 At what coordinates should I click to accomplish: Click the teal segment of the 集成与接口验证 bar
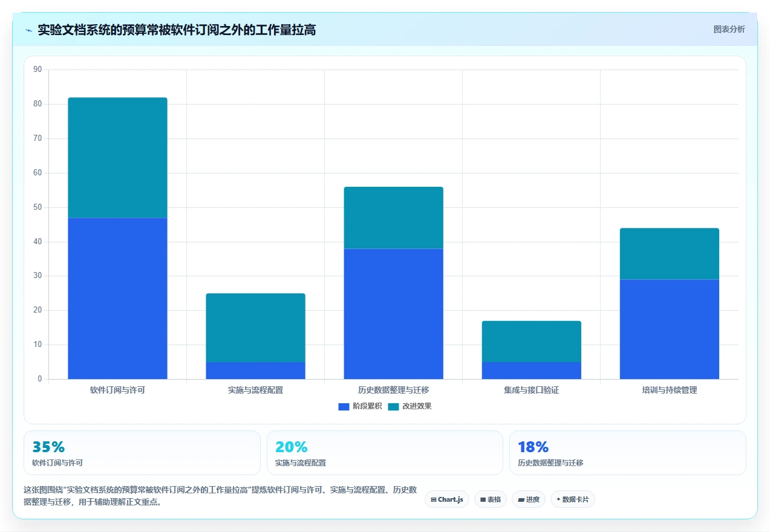pyautogui.click(x=531, y=342)
